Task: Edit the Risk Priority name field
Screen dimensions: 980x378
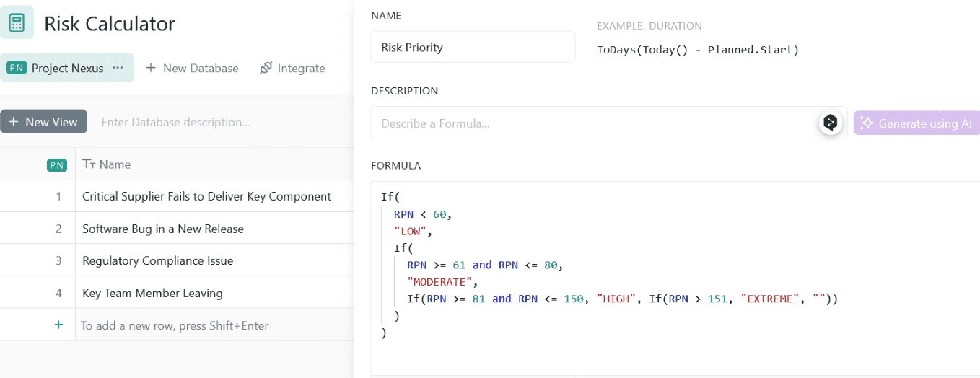Action: [x=473, y=48]
